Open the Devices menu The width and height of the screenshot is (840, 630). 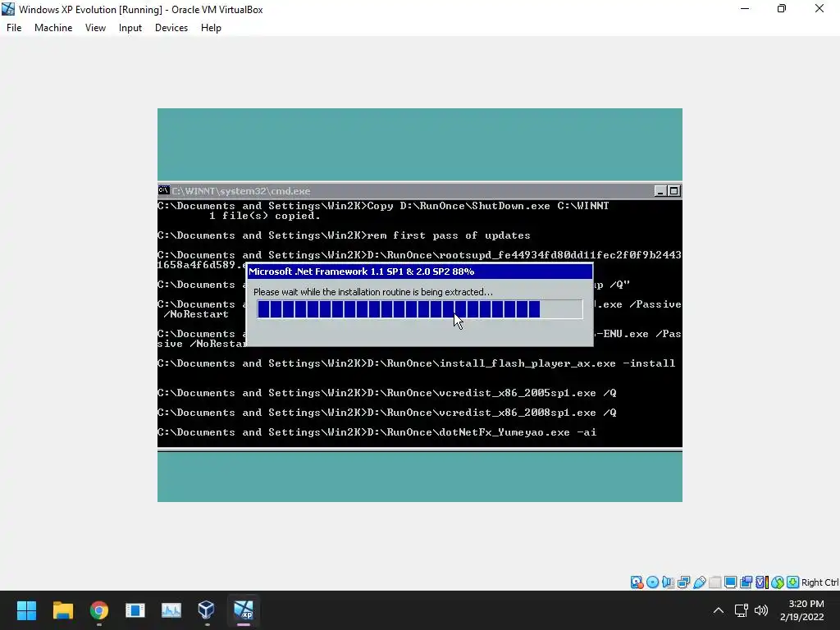click(171, 28)
